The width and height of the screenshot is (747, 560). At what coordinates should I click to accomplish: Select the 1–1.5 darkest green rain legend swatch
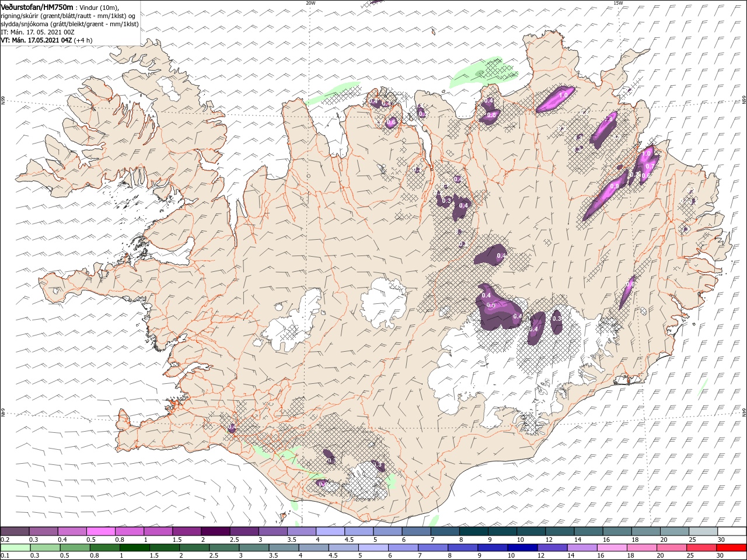[x=134, y=548]
